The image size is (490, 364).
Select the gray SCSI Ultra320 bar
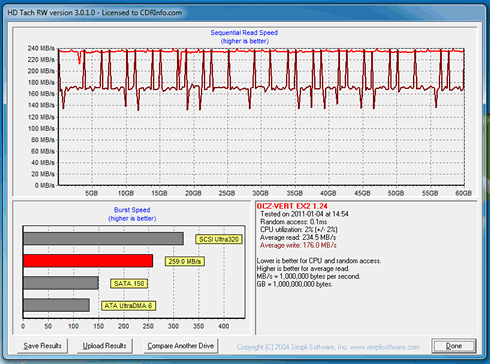tap(104, 239)
